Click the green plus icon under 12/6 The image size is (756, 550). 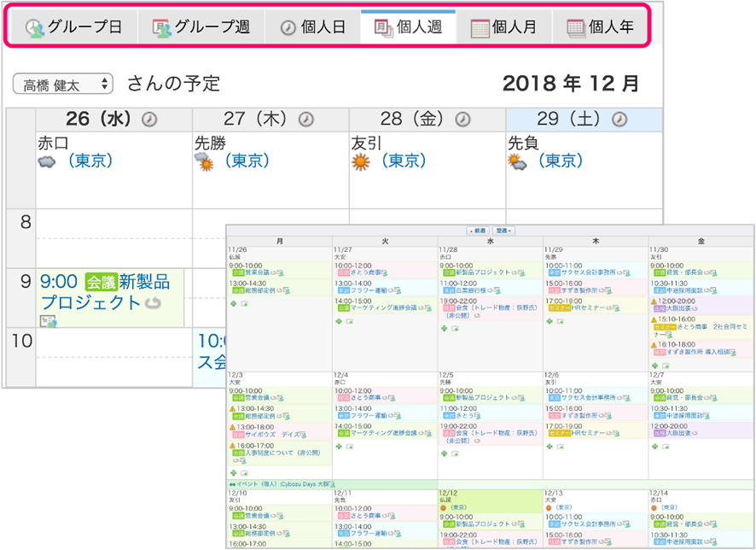click(550, 447)
